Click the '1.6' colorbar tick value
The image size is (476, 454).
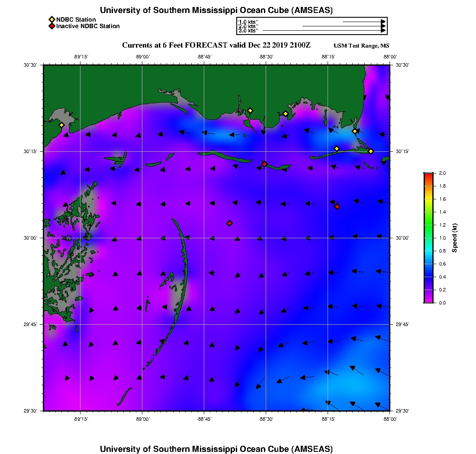[x=442, y=199]
